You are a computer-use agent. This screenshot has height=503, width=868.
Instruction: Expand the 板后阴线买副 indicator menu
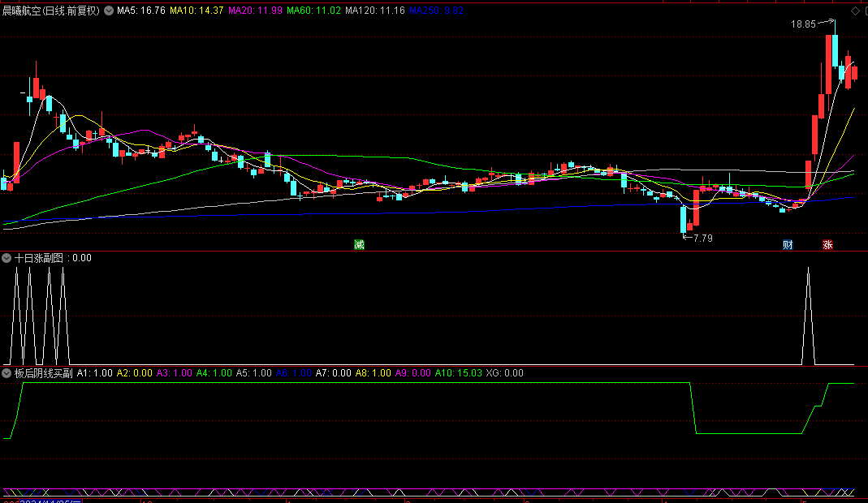pos(6,373)
